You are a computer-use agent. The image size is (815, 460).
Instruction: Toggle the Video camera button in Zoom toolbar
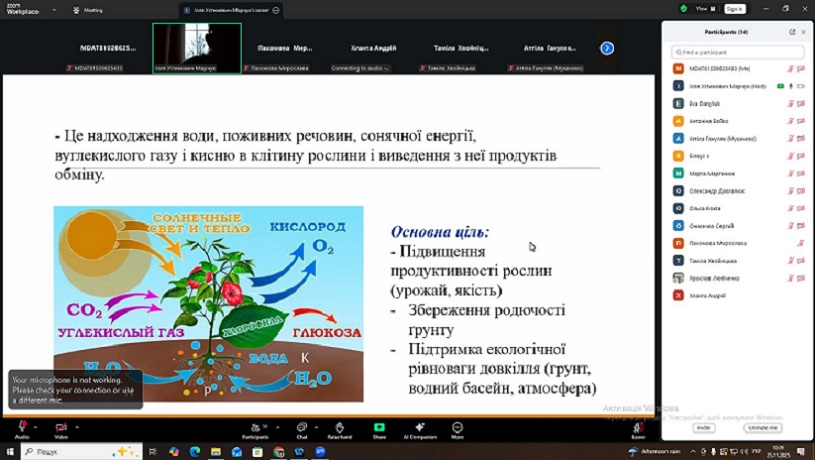pyautogui.click(x=61, y=429)
